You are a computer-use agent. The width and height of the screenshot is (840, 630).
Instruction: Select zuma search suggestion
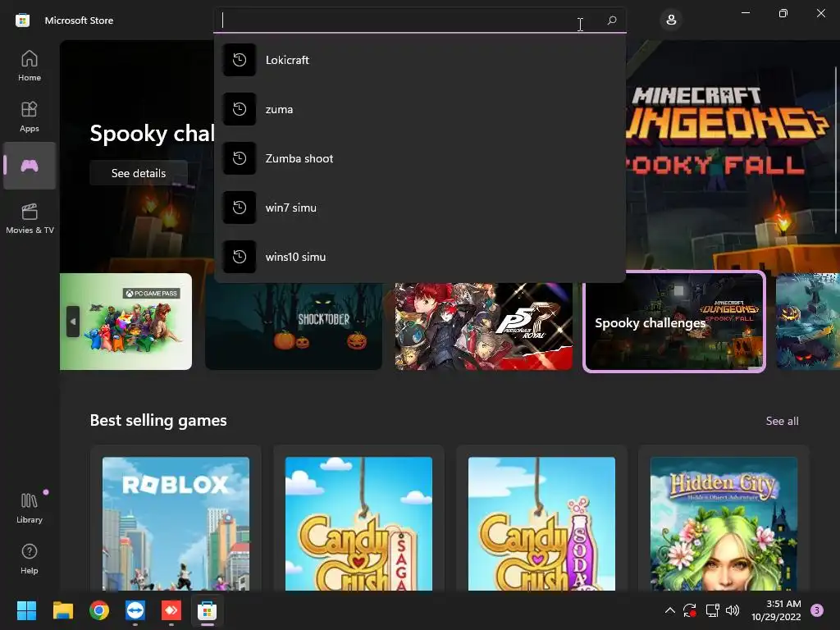(x=419, y=109)
